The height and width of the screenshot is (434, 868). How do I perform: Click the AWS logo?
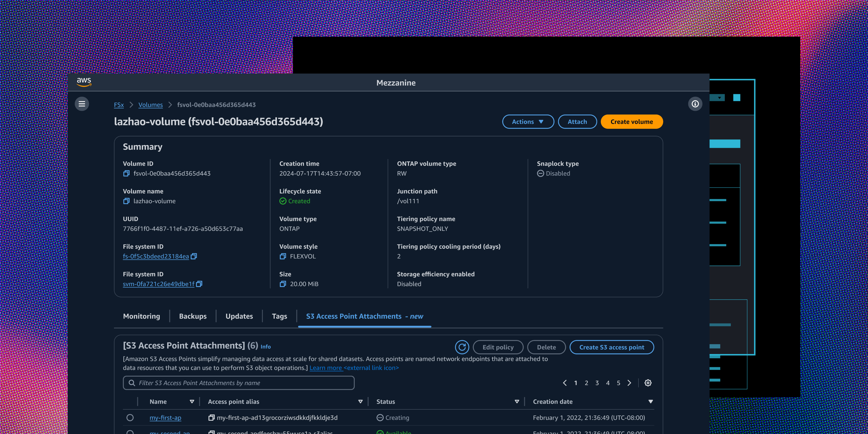point(84,82)
